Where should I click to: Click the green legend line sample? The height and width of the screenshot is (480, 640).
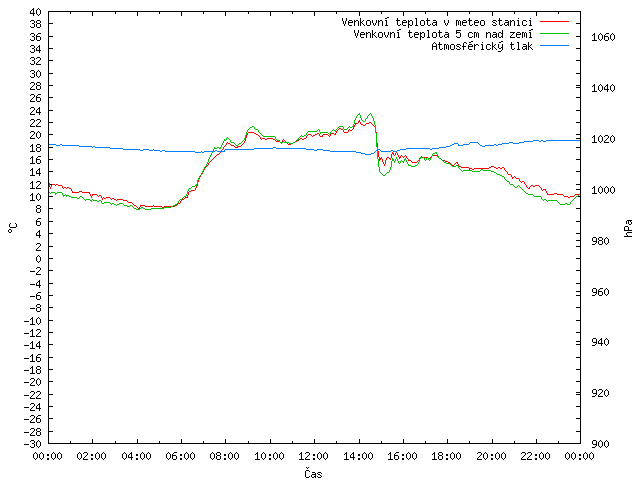tap(554, 34)
